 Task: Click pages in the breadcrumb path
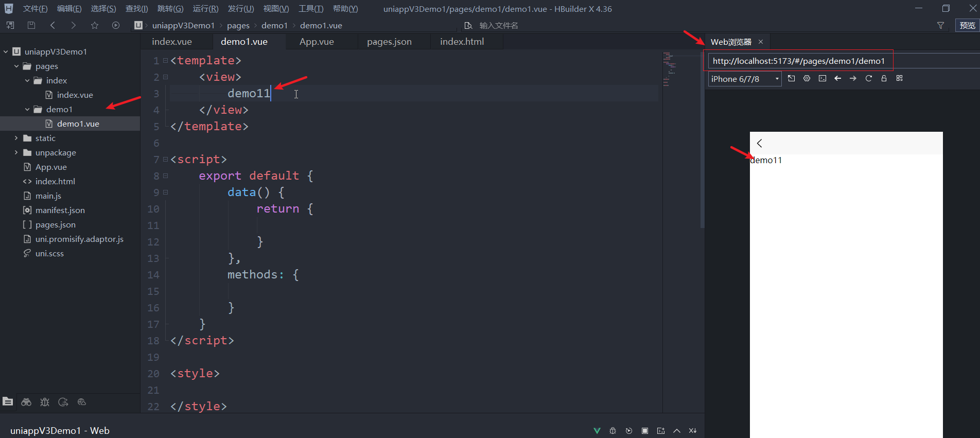pos(238,25)
